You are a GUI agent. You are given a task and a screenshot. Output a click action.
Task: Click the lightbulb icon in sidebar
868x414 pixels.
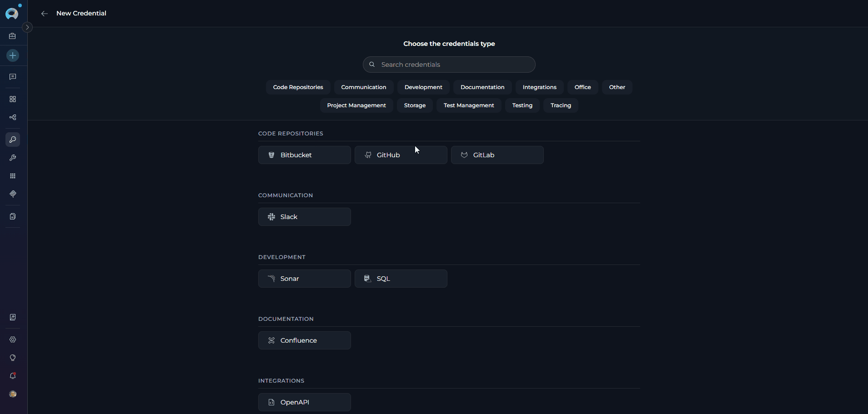pos(13,358)
